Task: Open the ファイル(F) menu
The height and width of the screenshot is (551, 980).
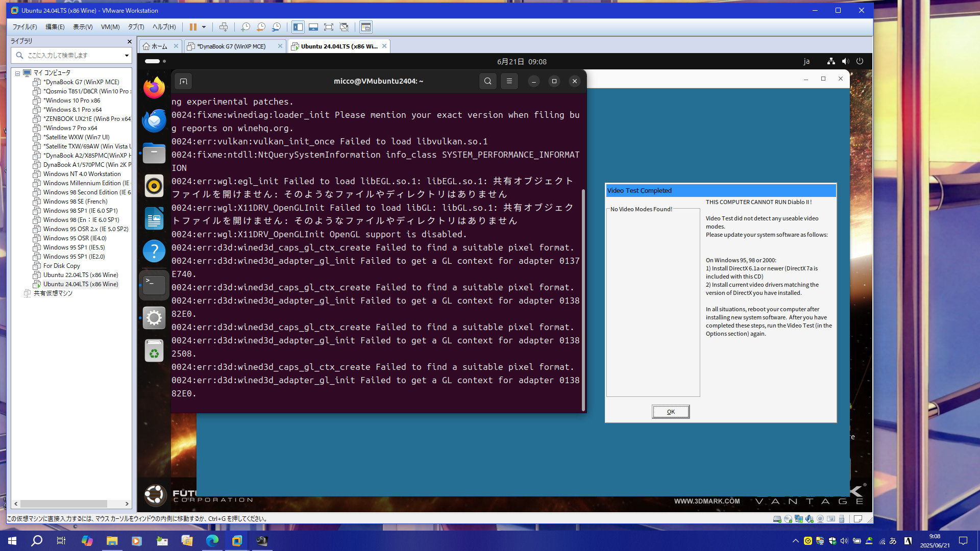Action: pyautogui.click(x=24, y=27)
